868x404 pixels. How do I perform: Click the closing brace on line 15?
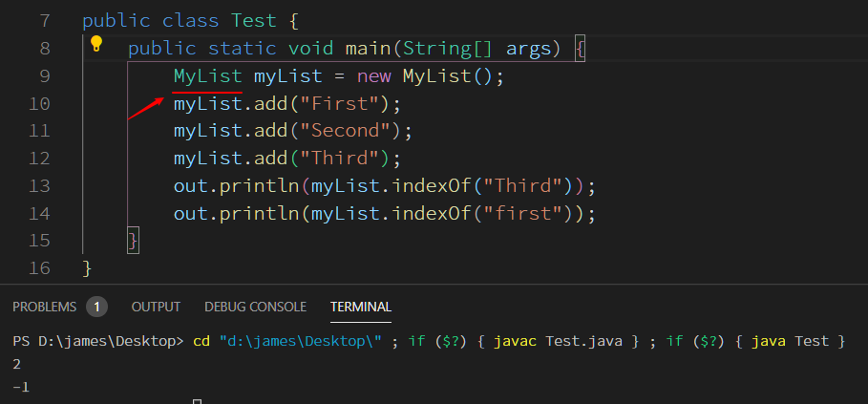click(x=133, y=241)
